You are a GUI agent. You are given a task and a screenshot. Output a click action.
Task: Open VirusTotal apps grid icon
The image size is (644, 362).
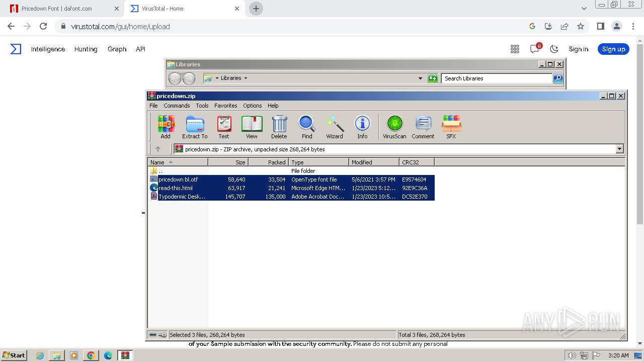click(x=515, y=49)
